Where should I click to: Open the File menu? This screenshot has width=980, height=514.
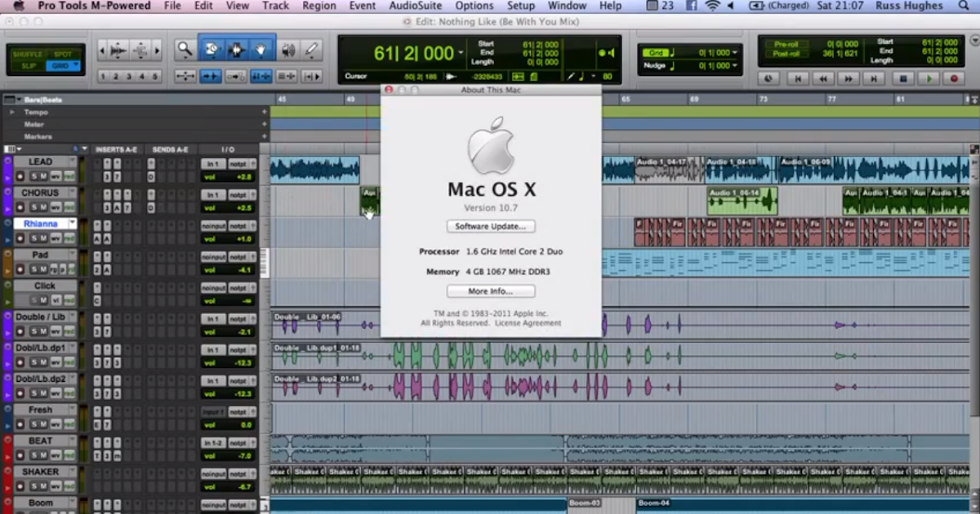172,6
